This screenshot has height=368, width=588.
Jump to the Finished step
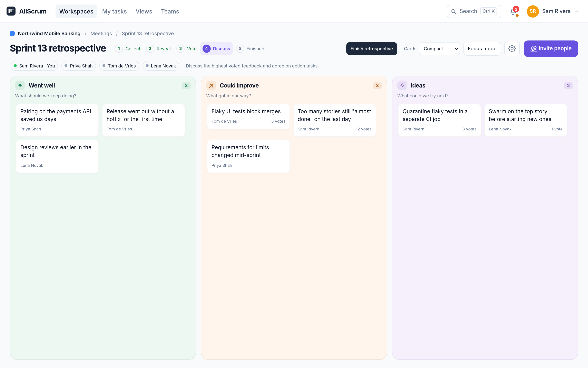[x=250, y=49]
